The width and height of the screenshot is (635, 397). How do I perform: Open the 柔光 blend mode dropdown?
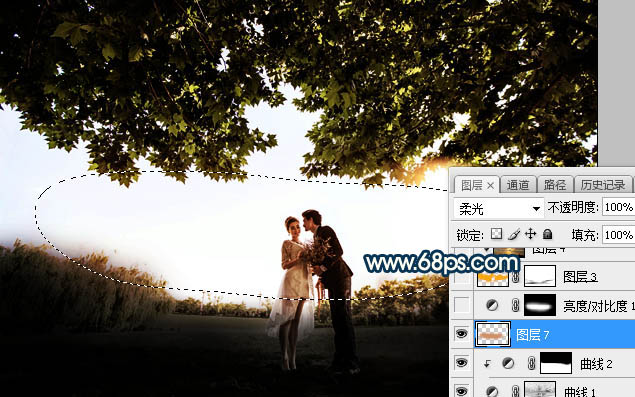pyautogui.click(x=499, y=209)
